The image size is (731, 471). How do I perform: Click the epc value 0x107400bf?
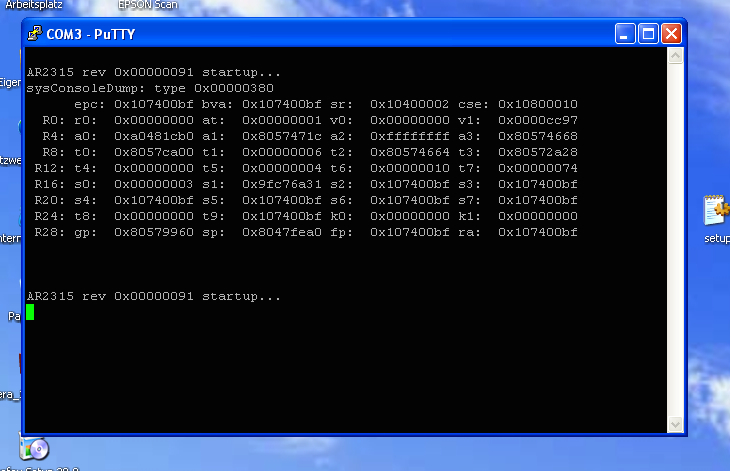(x=154, y=104)
